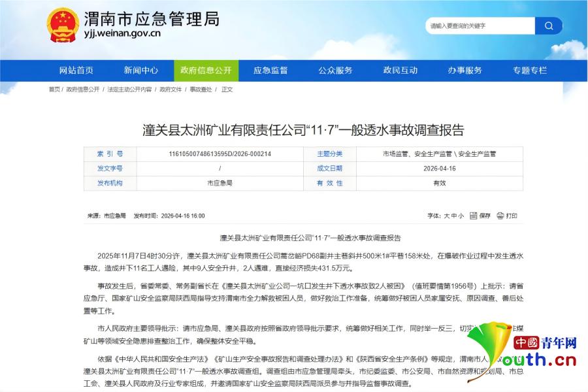Click the 首页 breadcrumb link
Screen dimensions: 588x392
54,90
